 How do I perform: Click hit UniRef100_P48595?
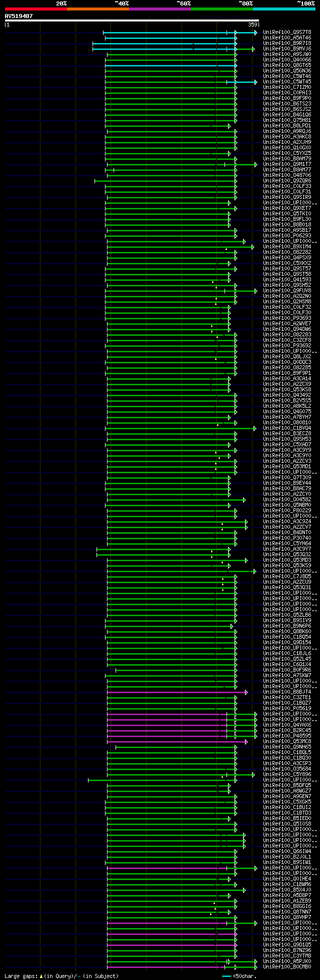pyautogui.click(x=287, y=736)
